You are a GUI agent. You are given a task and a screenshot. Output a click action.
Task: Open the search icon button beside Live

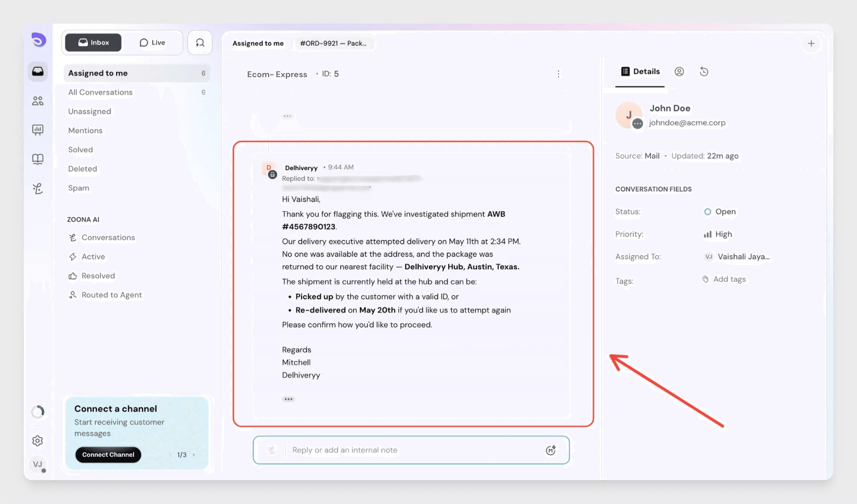tap(200, 43)
